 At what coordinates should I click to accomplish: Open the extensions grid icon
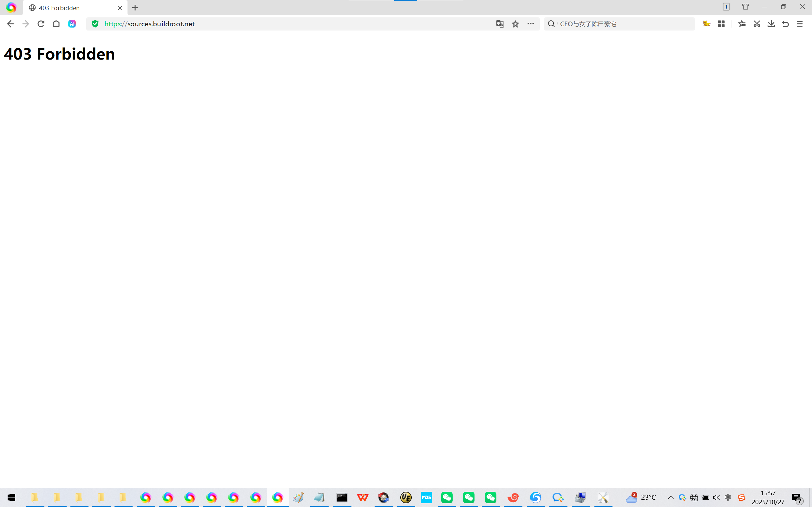pyautogui.click(x=721, y=24)
